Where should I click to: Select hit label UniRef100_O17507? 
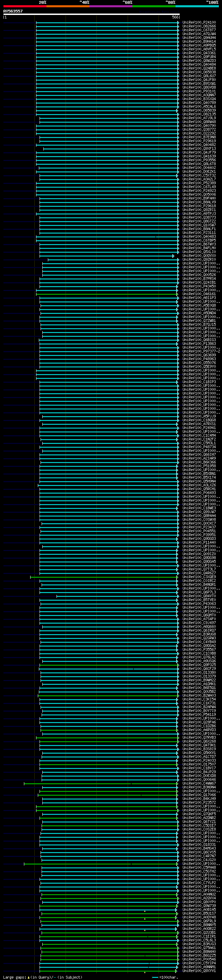tap(199, 764)
